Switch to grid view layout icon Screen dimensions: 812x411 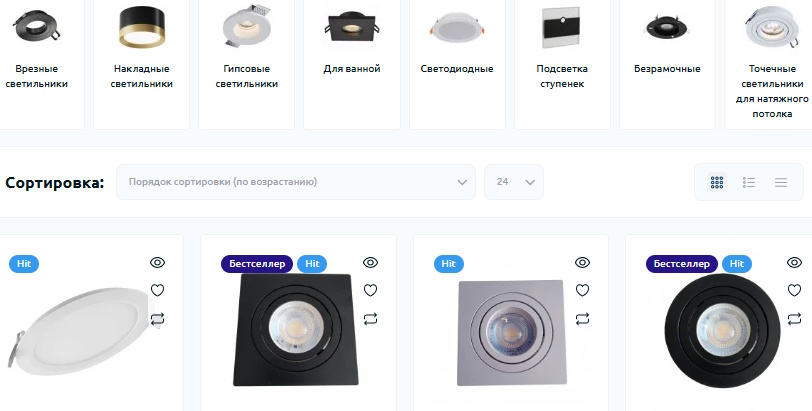click(x=717, y=182)
